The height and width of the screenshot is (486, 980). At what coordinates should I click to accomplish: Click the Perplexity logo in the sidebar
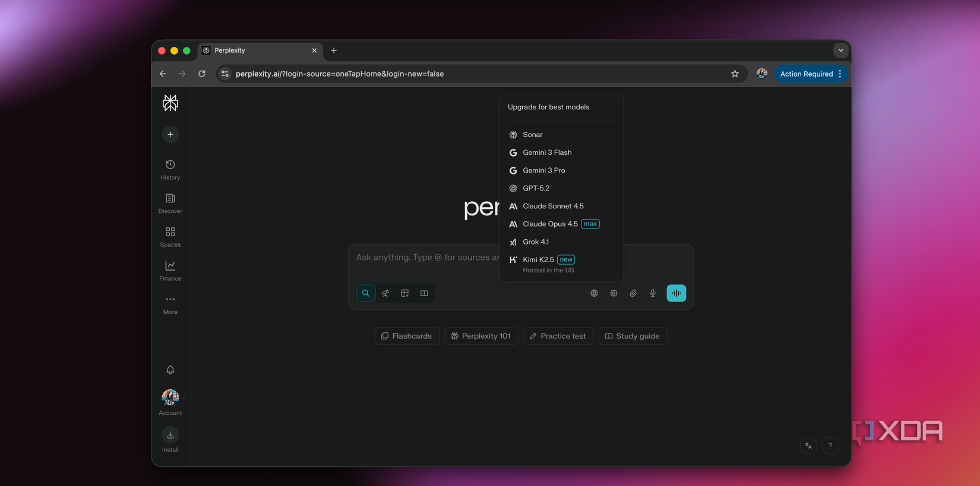click(x=170, y=103)
